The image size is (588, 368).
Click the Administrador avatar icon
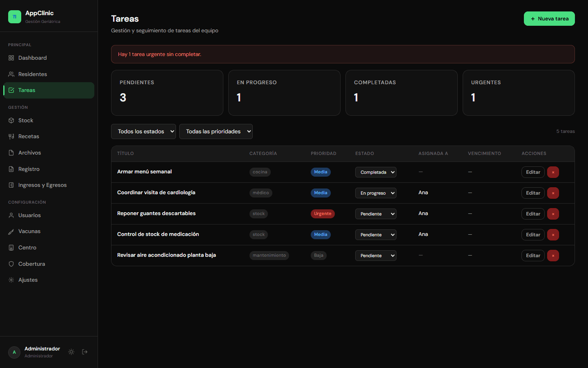14,352
